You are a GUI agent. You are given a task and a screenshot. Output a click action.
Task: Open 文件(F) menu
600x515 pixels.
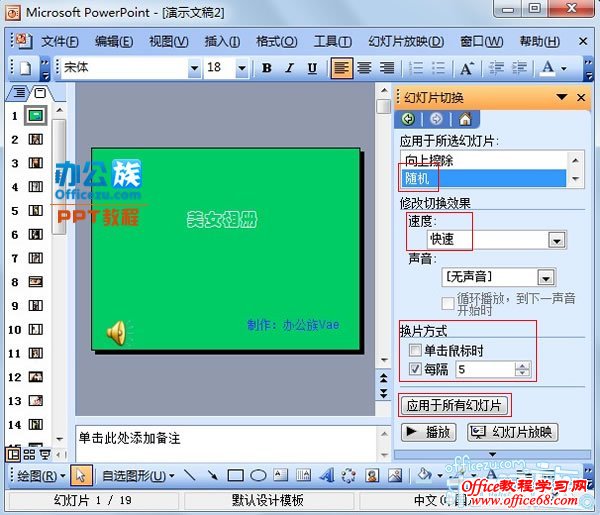[60, 41]
